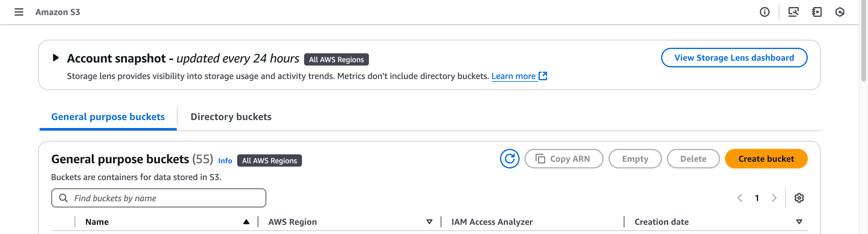Open Info link next to bucket count

(x=225, y=161)
